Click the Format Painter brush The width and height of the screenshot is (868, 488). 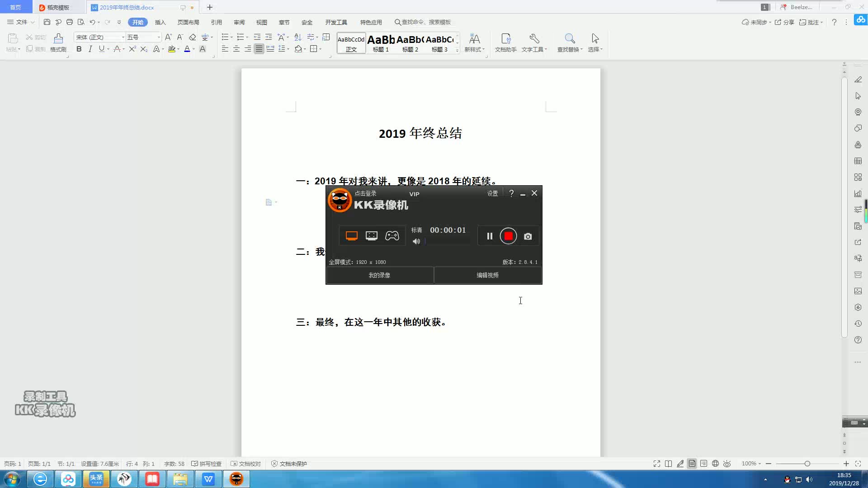click(x=58, y=42)
